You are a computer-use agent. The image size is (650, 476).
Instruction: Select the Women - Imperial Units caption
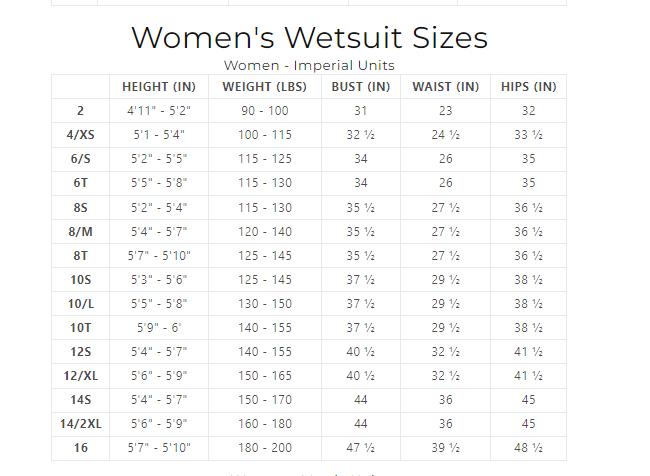click(x=309, y=65)
